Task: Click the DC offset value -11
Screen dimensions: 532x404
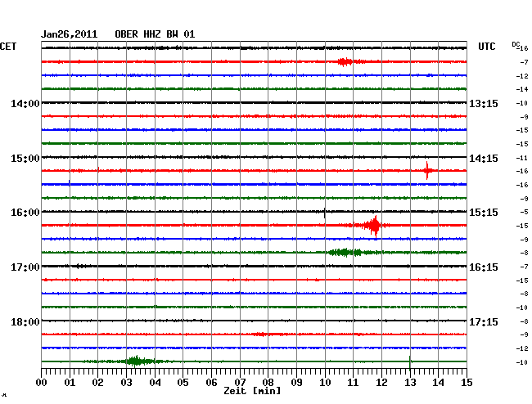Action: pyautogui.click(x=522, y=158)
